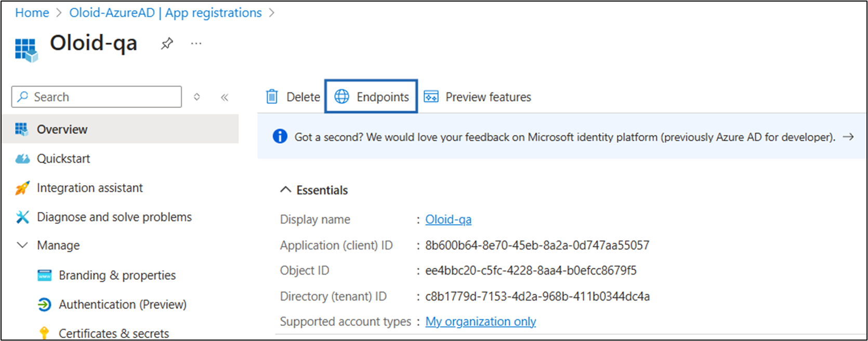868x341 pixels.
Task: Click the Endpoints globe icon
Action: pos(341,97)
